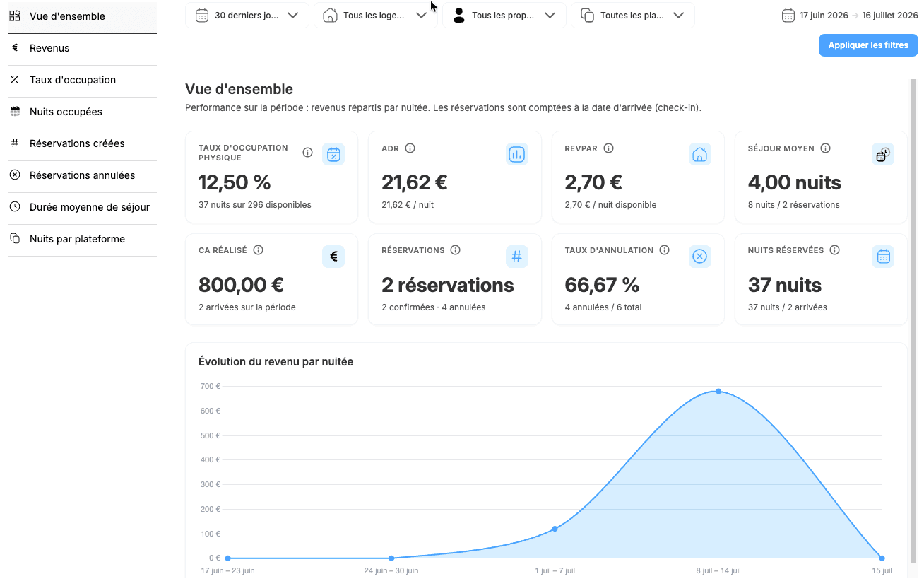Click the 24 juin – 30 juin chart data point
This screenshot has height=586, width=924.
(x=391, y=558)
